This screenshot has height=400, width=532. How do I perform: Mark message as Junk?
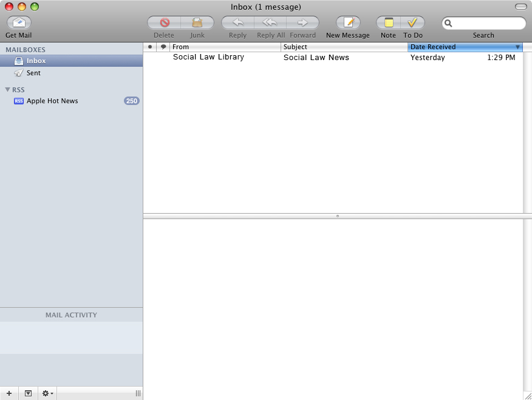[x=197, y=22]
